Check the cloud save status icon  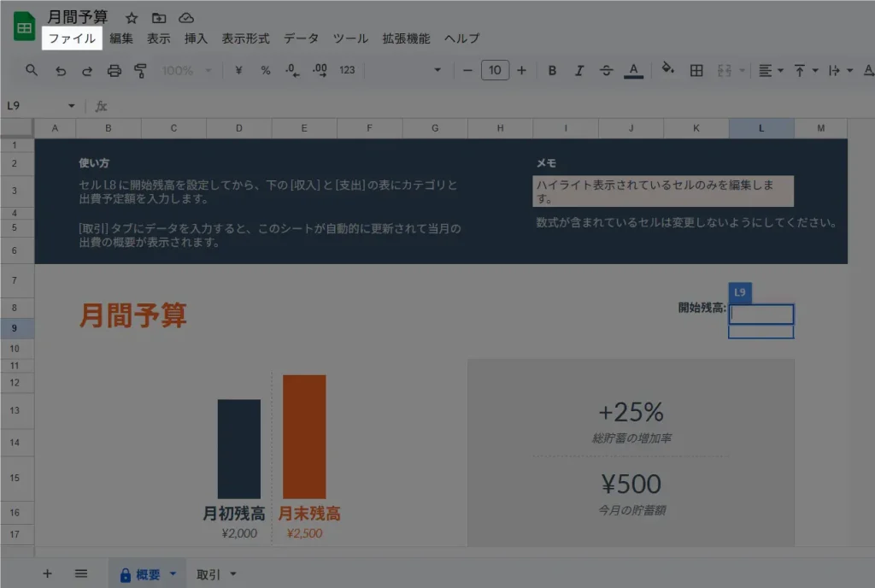[x=185, y=19]
